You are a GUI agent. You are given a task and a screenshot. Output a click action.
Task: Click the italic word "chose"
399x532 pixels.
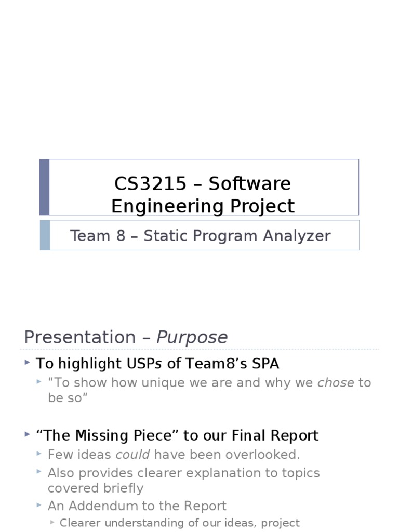pos(336,383)
